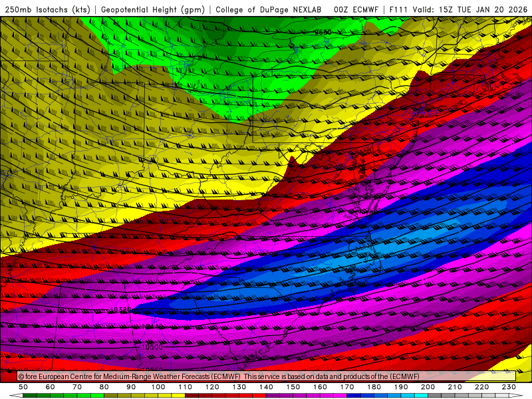Click the 150 label on the color scale

coord(293,387)
